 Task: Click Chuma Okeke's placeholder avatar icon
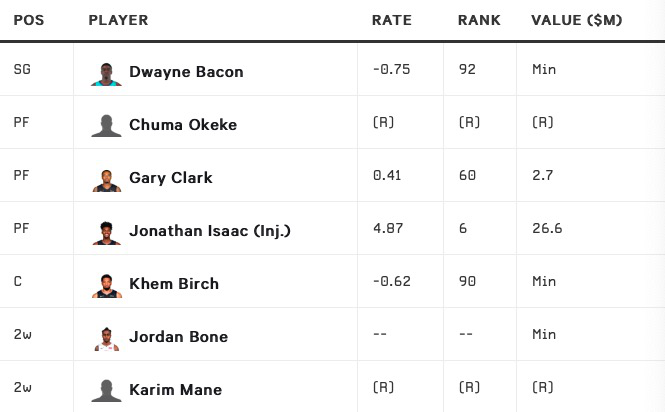coord(105,125)
